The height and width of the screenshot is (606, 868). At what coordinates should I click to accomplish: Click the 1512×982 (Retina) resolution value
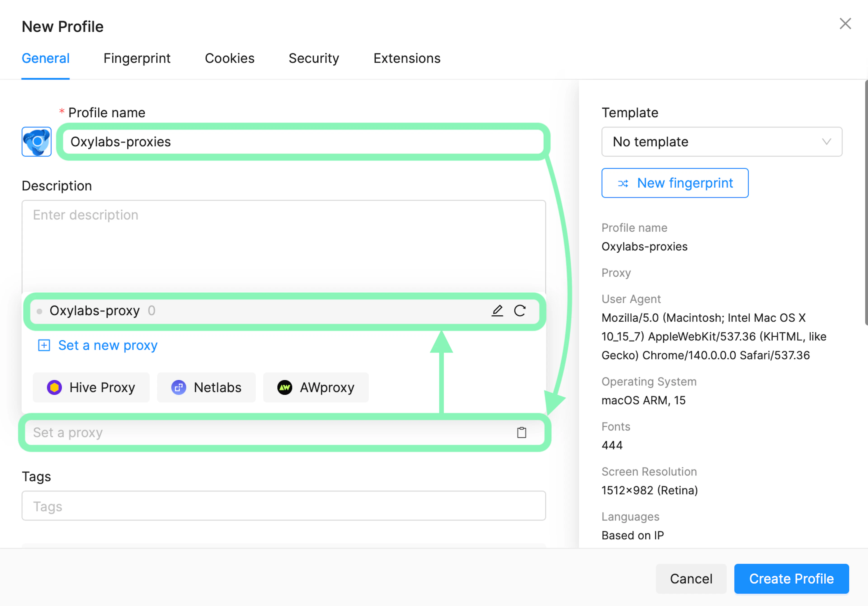(x=649, y=490)
